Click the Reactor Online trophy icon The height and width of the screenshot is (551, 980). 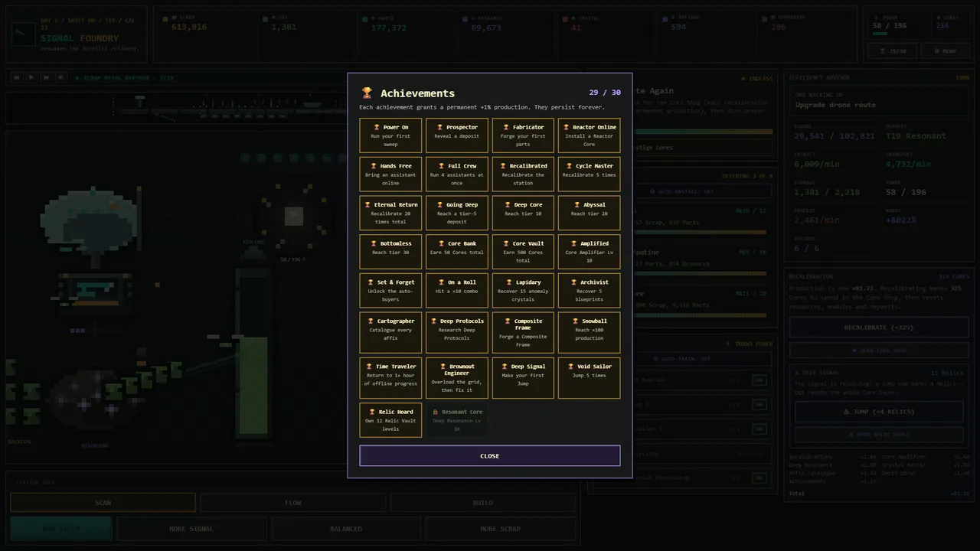pyautogui.click(x=567, y=127)
